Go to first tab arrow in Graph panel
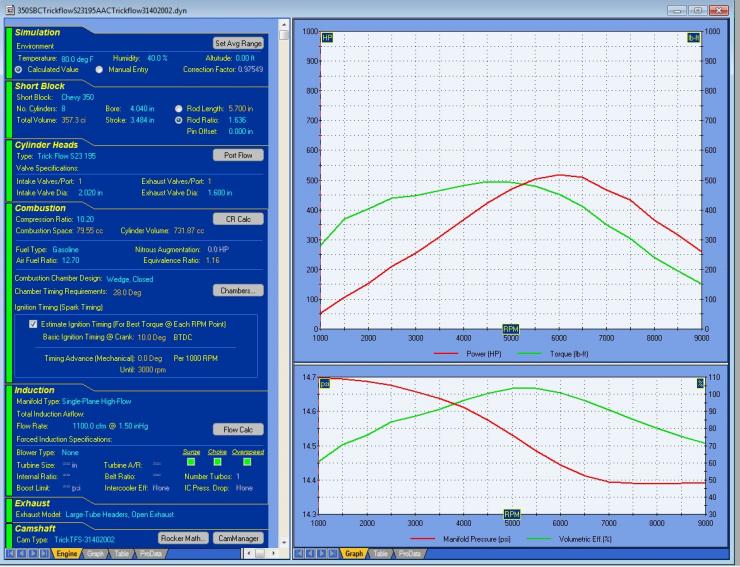Viewport: 740px width, 567px height. [x=299, y=553]
